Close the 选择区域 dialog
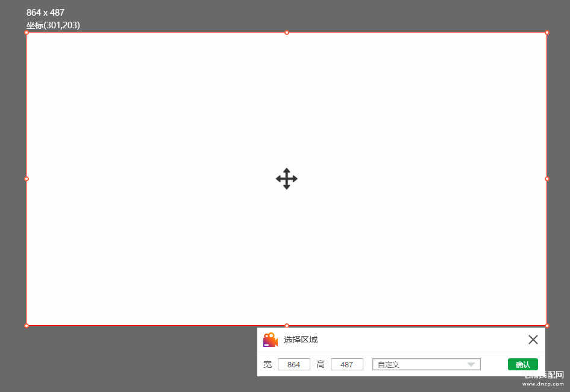Viewport: 570px width, 392px height. click(533, 340)
